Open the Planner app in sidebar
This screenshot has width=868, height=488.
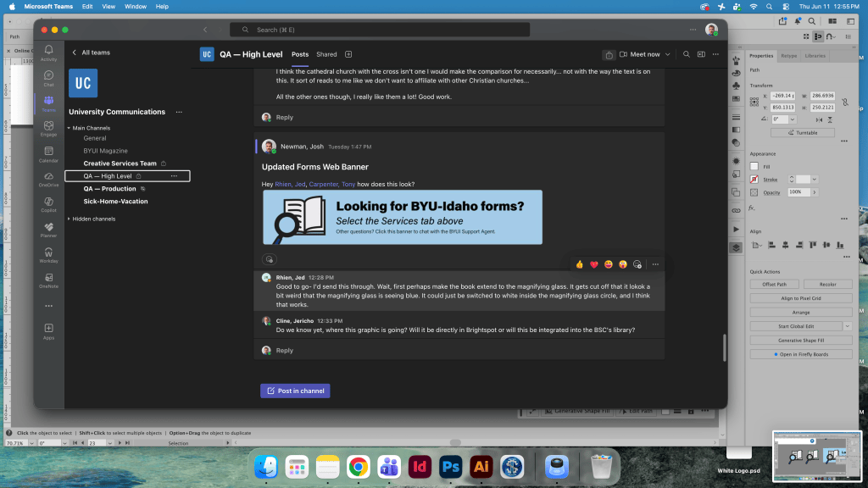tap(48, 230)
